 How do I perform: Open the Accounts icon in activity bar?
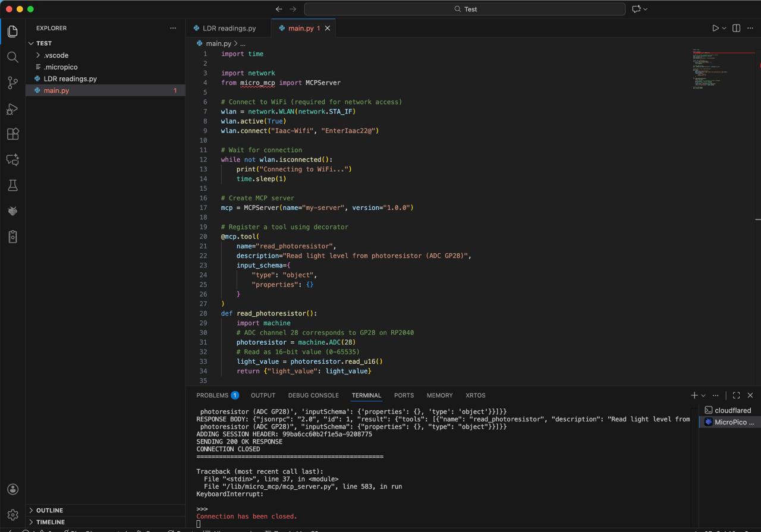[x=12, y=489]
